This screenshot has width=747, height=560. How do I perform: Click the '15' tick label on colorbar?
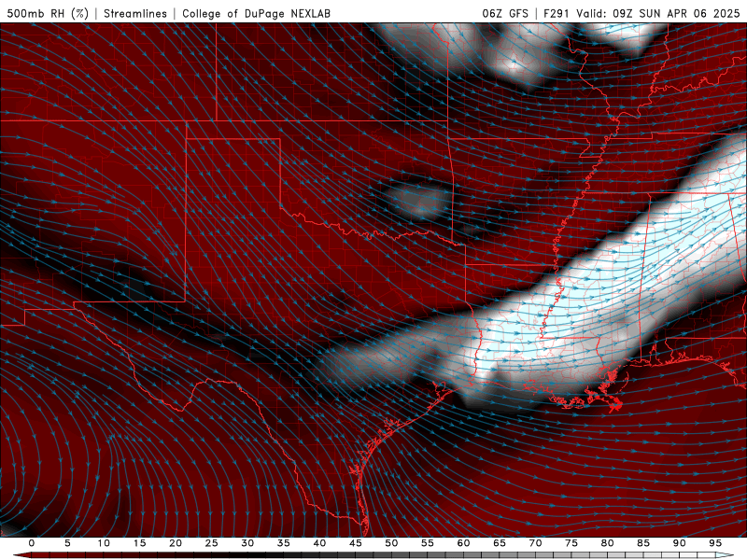pos(139,543)
